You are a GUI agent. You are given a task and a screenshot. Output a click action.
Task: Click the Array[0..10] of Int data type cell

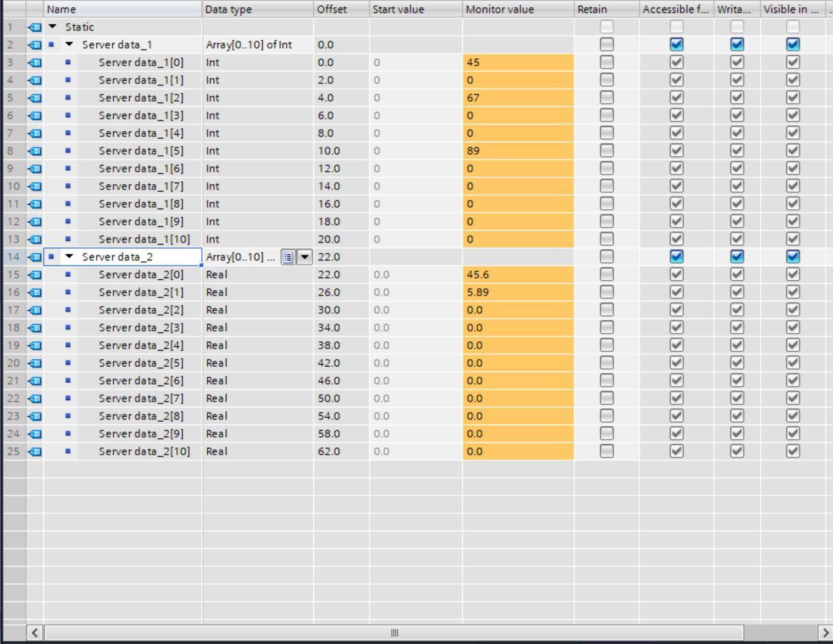click(x=258, y=45)
